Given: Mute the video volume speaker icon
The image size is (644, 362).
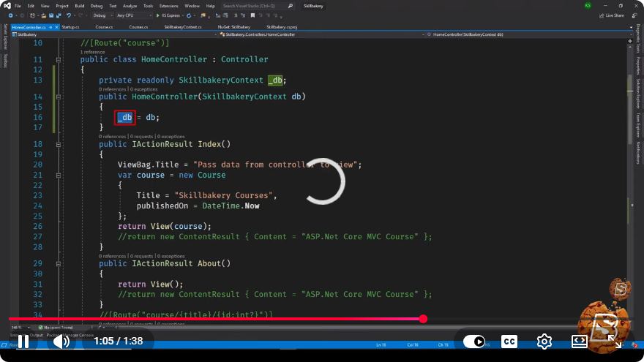Looking at the screenshot, I should (61, 342).
